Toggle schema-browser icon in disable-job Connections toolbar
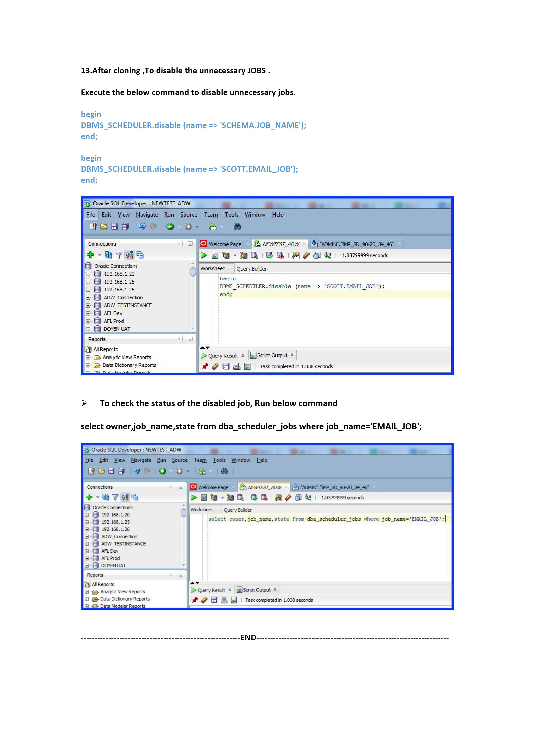 point(129,255)
